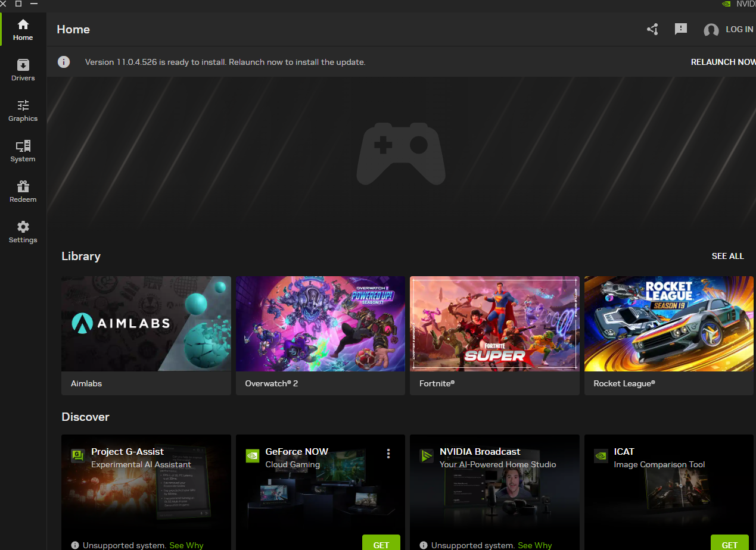756x550 pixels.
Task: Click the "Experimental AI Assistant" subtitle
Action: 141,464
